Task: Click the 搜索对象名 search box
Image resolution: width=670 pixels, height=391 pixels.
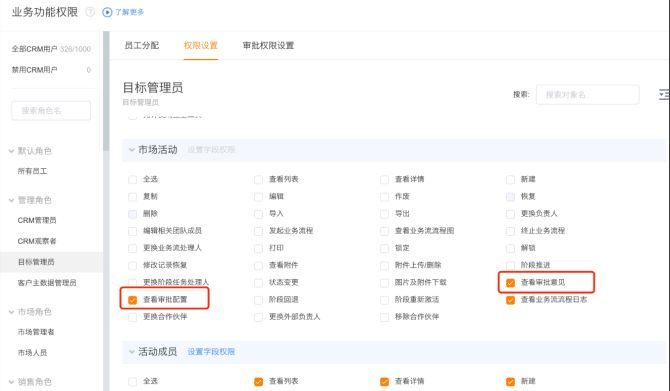Action: 588,94
